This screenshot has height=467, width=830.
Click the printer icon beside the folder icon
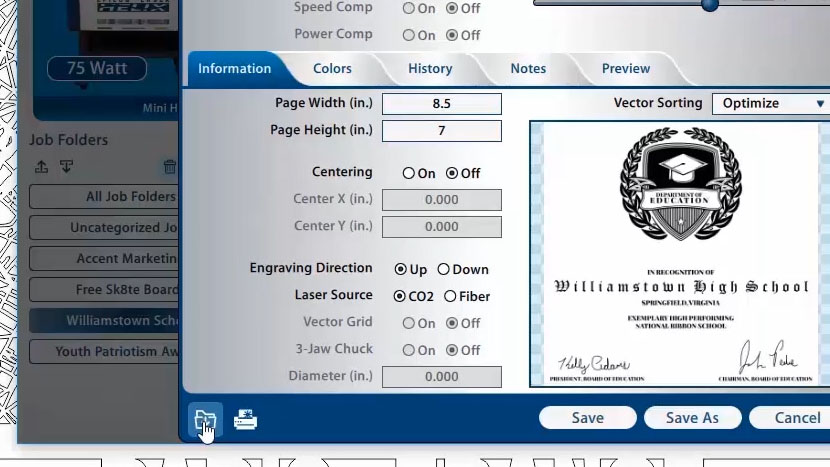(245, 420)
